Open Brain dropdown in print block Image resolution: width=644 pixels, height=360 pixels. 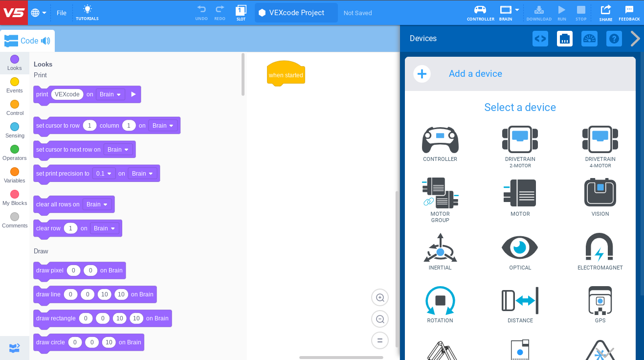(x=111, y=94)
